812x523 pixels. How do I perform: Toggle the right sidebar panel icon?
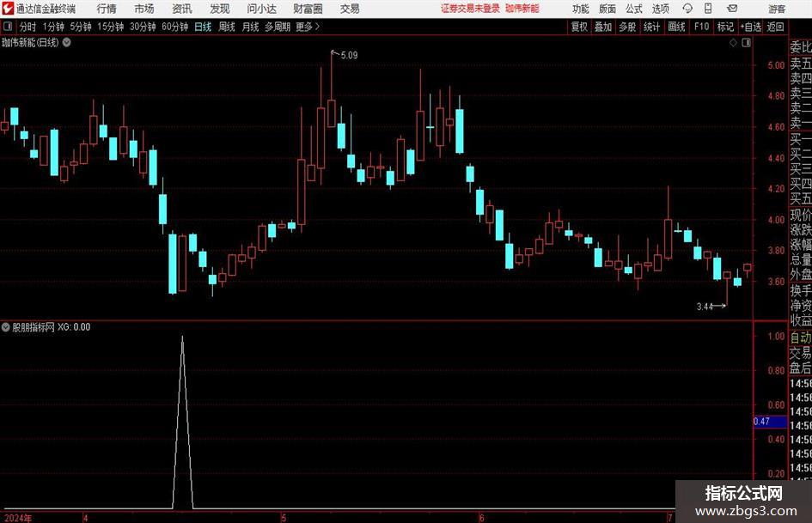coord(746,43)
